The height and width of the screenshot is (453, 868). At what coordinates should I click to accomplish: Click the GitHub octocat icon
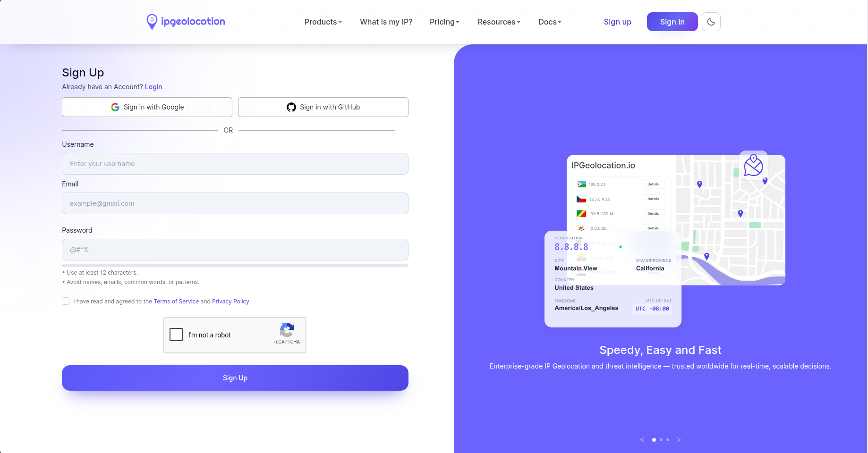tap(291, 107)
